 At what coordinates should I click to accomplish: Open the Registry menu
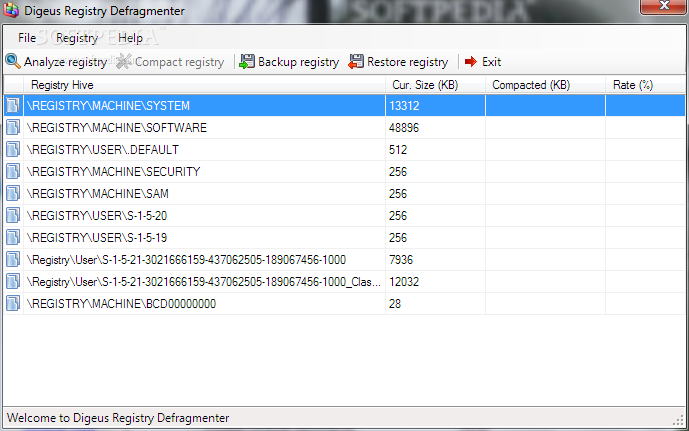tap(77, 38)
